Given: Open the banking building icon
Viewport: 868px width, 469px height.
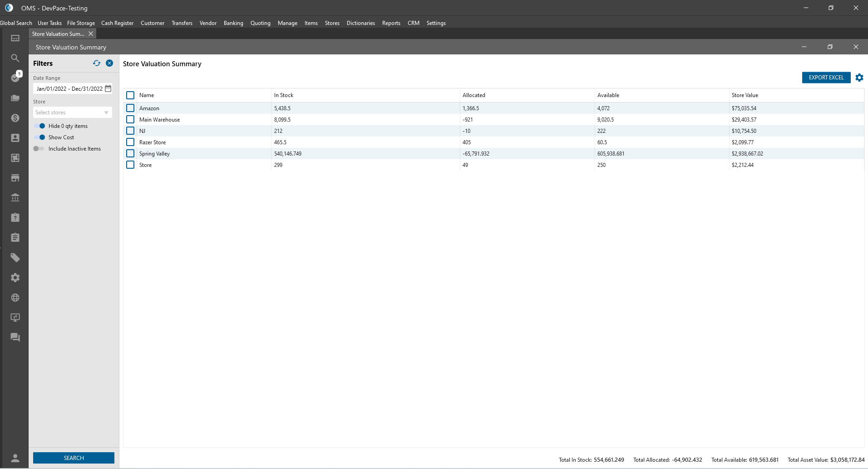Looking at the screenshot, I should 15,198.
